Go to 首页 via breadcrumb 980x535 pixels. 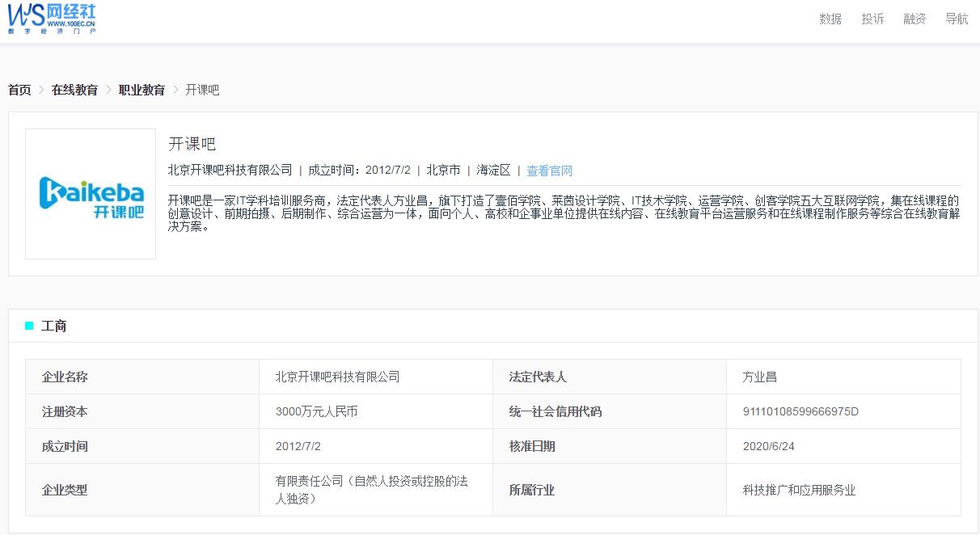tap(19, 90)
